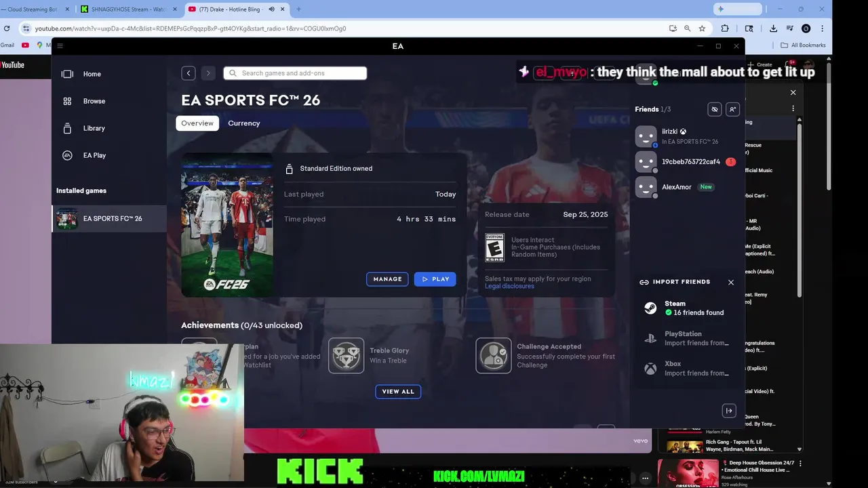Image resolution: width=868 pixels, height=488 pixels.
Task: Click the add friend icon
Action: click(x=732, y=109)
